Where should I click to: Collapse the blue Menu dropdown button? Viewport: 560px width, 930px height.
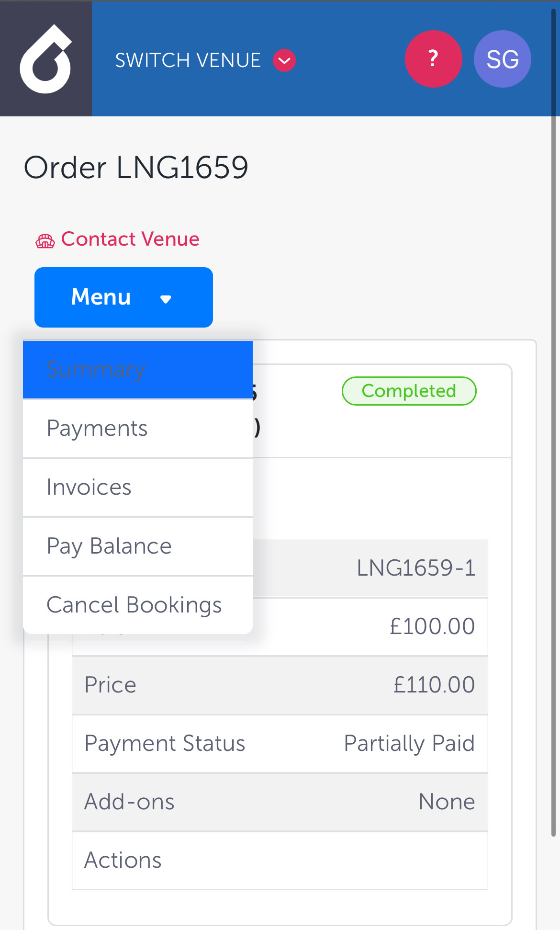(x=123, y=297)
